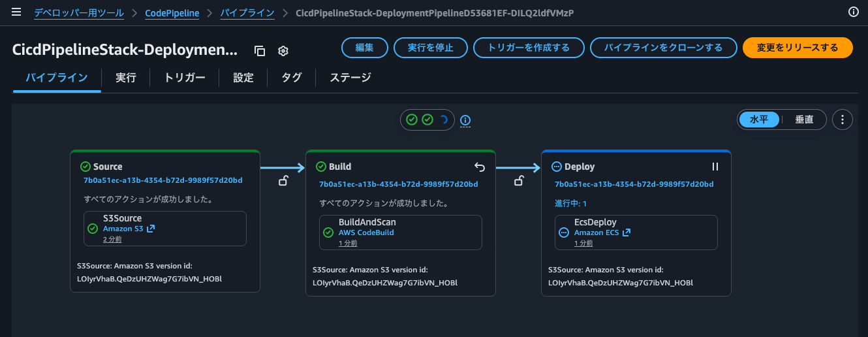
Task: Click the BuildAndScan action success icon
Action: click(x=329, y=233)
